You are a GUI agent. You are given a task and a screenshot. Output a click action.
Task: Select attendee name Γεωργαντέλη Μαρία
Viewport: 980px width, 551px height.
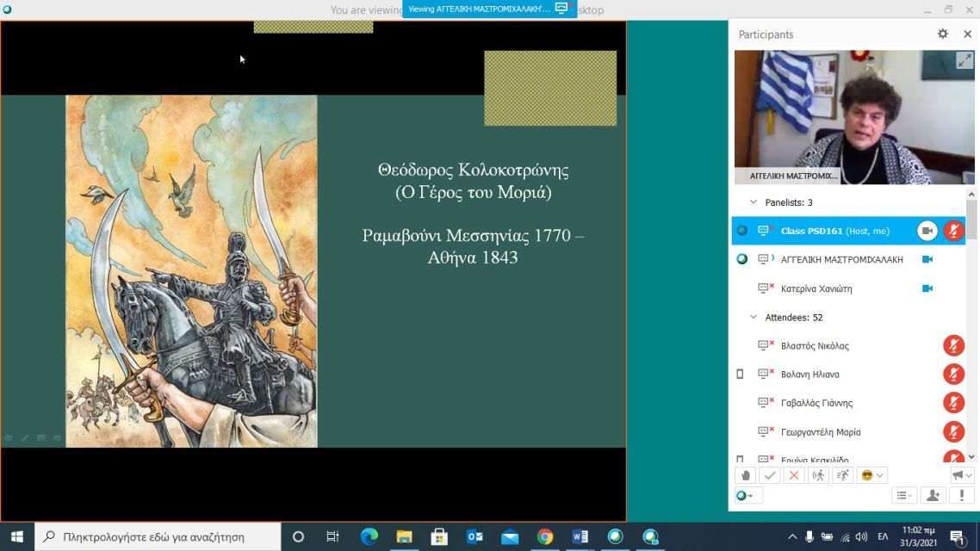[821, 431]
